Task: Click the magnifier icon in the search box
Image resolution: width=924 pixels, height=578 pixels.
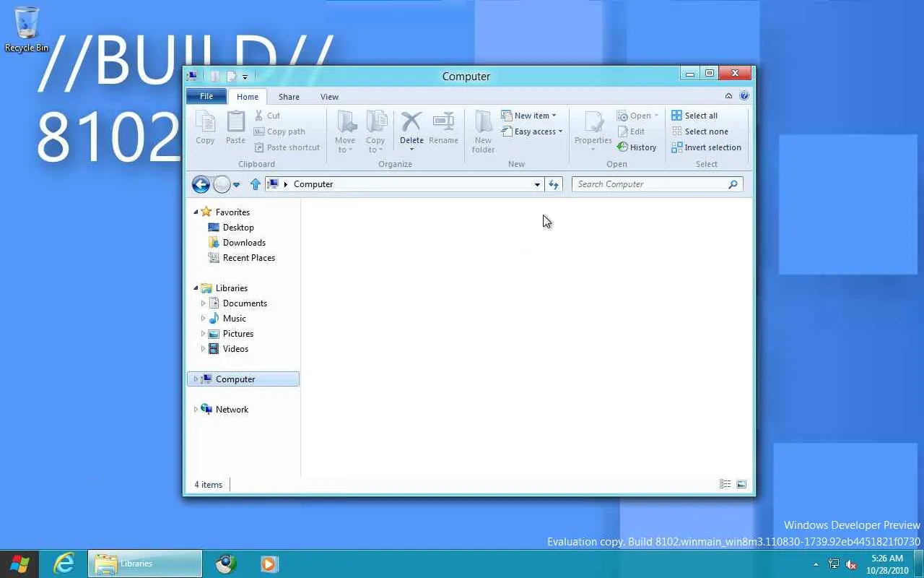Action: pyautogui.click(x=733, y=184)
